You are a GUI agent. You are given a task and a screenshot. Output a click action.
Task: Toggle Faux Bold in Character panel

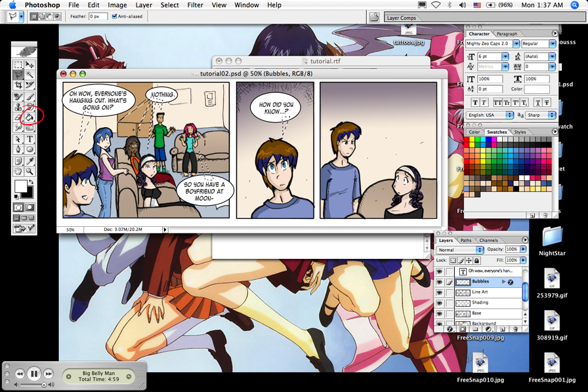(x=475, y=103)
